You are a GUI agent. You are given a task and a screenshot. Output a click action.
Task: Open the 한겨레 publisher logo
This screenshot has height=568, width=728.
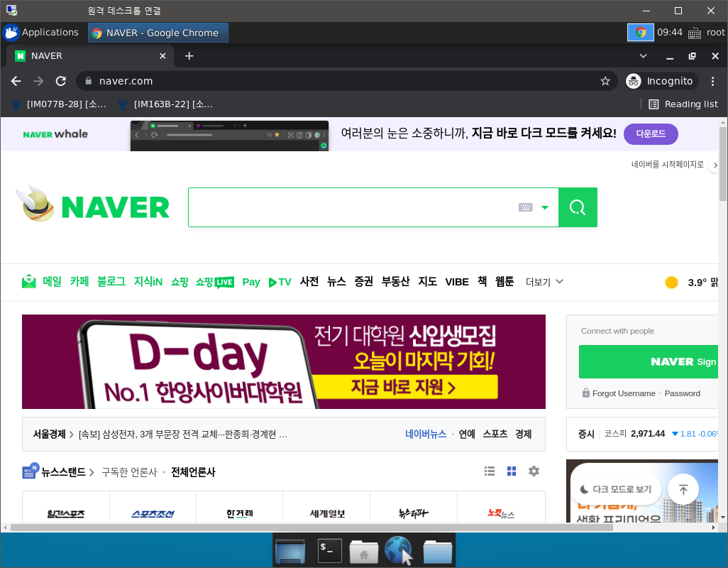click(x=240, y=513)
